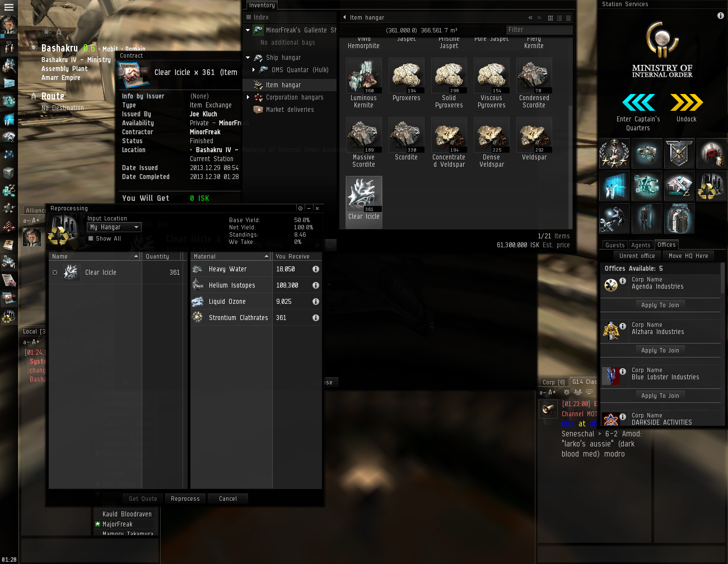Open the Market station service icon

click(x=679, y=186)
